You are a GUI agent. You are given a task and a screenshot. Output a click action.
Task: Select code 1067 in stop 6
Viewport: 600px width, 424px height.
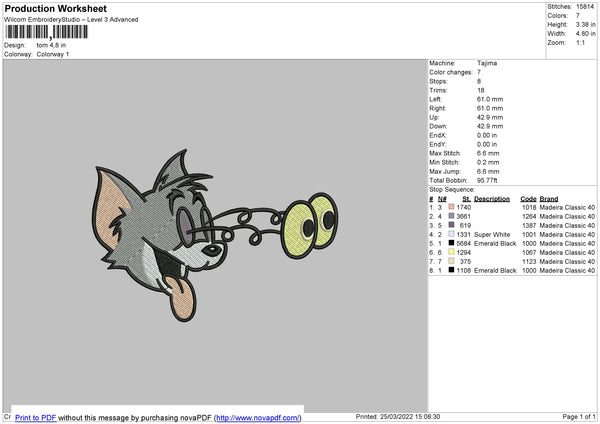coord(529,252)
